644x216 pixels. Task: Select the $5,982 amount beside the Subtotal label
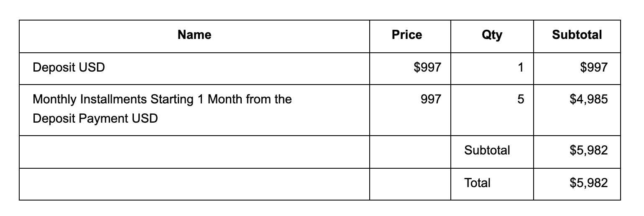point(588,150)
